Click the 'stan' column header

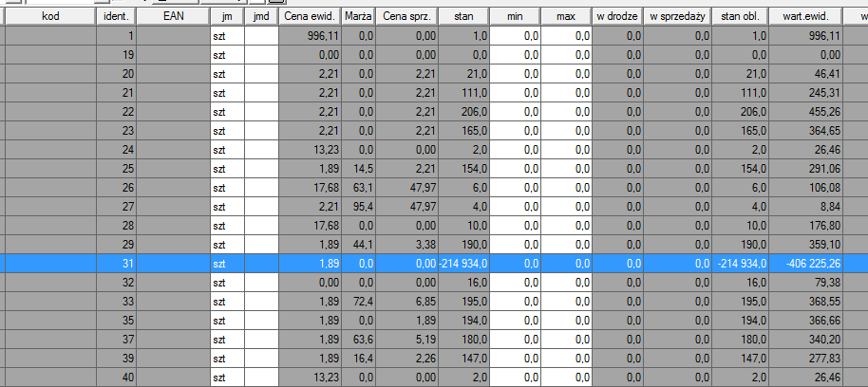(x=464, y=17)
